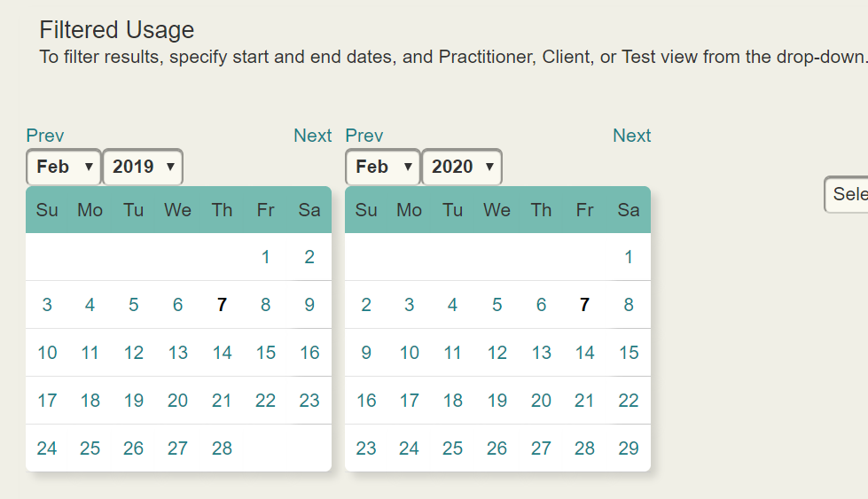Select February 1 in the 2020 calendar
Viewport: 868px width, 499px height.
point(629,257)
